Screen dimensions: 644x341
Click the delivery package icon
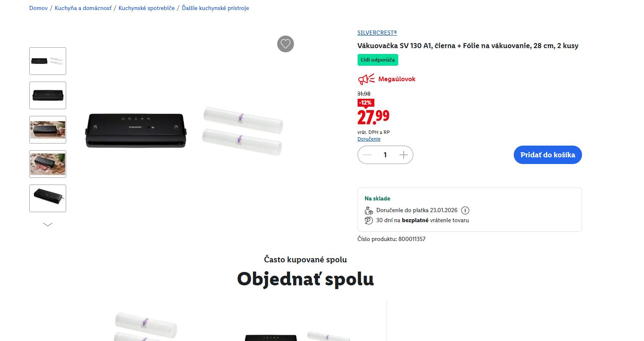click(368, 210)
